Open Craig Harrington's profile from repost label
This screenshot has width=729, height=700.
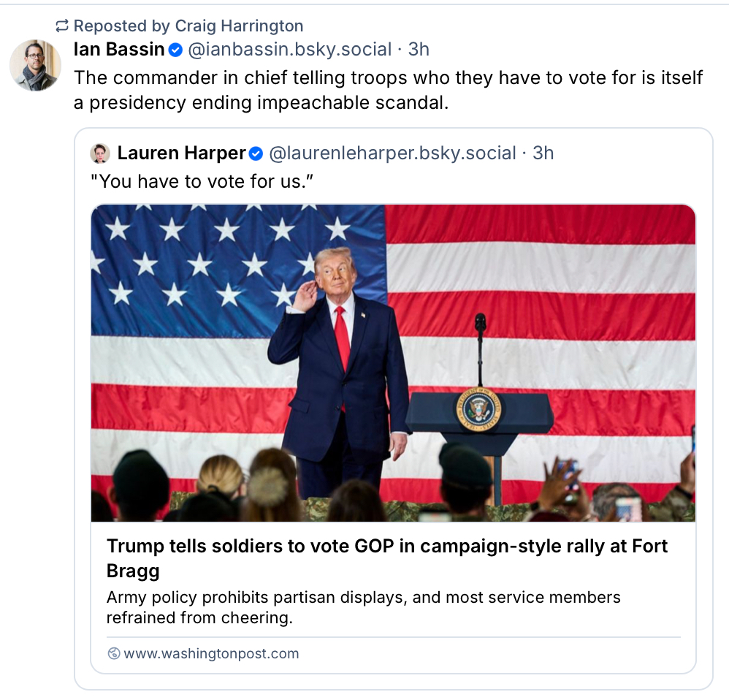239,26
